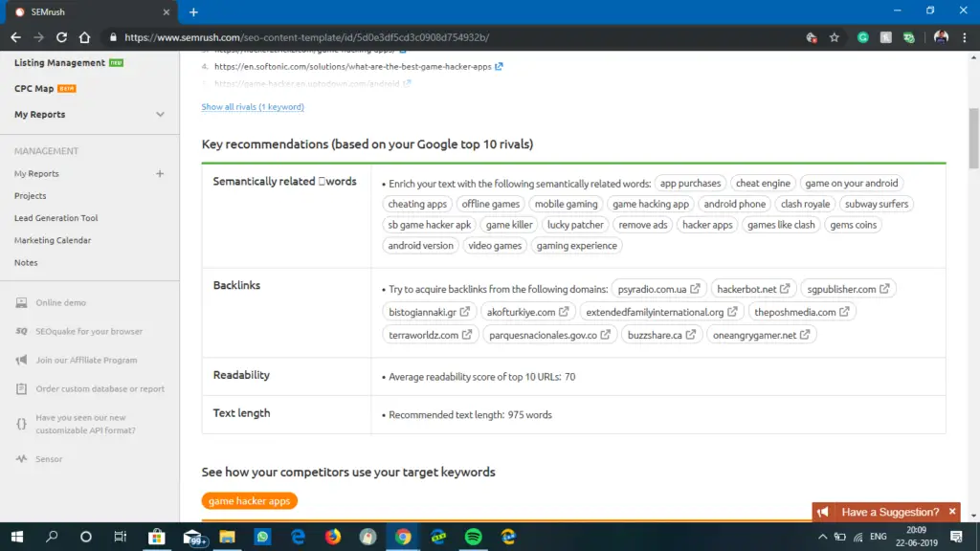Open external link icon for psyradio.com.ua

pos(695,289)
